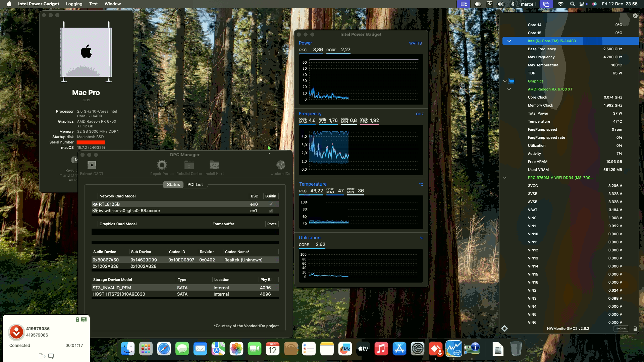Close the HWMonitorSMC2 panel
Viewport: 644px width, 362px height.
(x=635, y=16)
